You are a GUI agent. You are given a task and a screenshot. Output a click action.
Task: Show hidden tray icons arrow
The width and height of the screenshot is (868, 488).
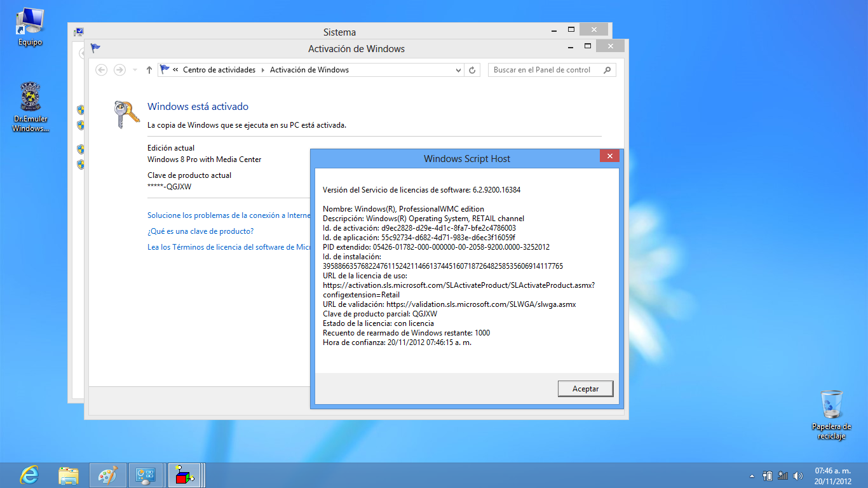point(752,476)
